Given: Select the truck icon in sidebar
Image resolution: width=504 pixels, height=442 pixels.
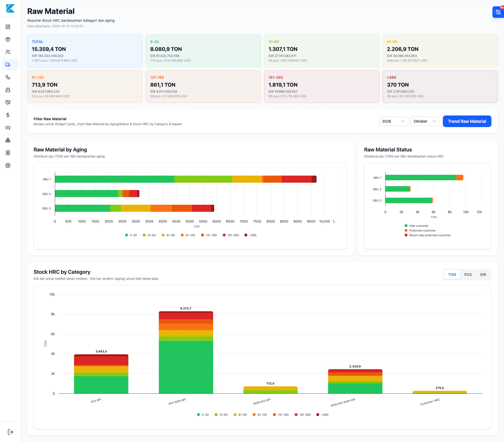Looking at the screenshot, I should pyautogui.click(x=8, y=65).
